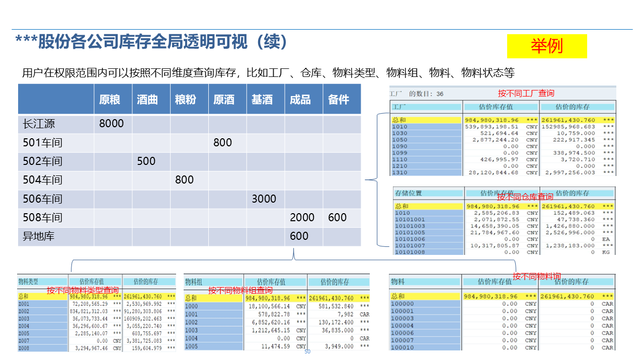Click the red label 按不同物料组查询
Viewport: 644px width, 362px height.
(x=240, y=291)
